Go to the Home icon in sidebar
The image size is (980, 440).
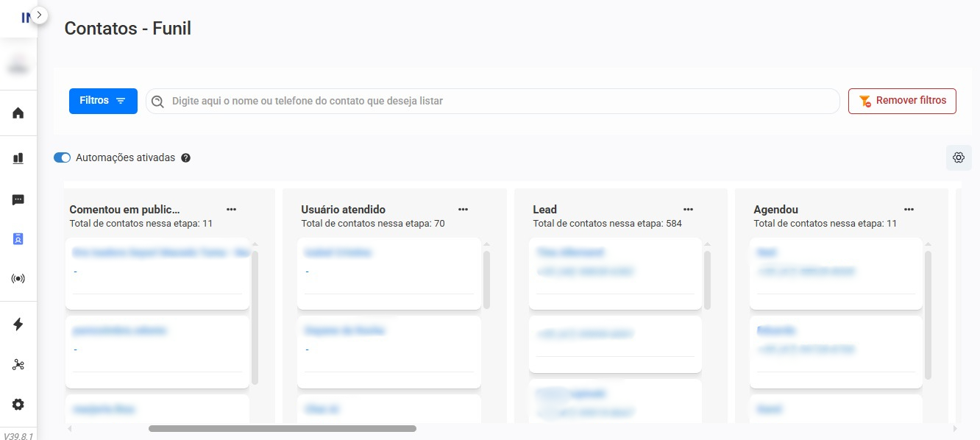[18, 113]
